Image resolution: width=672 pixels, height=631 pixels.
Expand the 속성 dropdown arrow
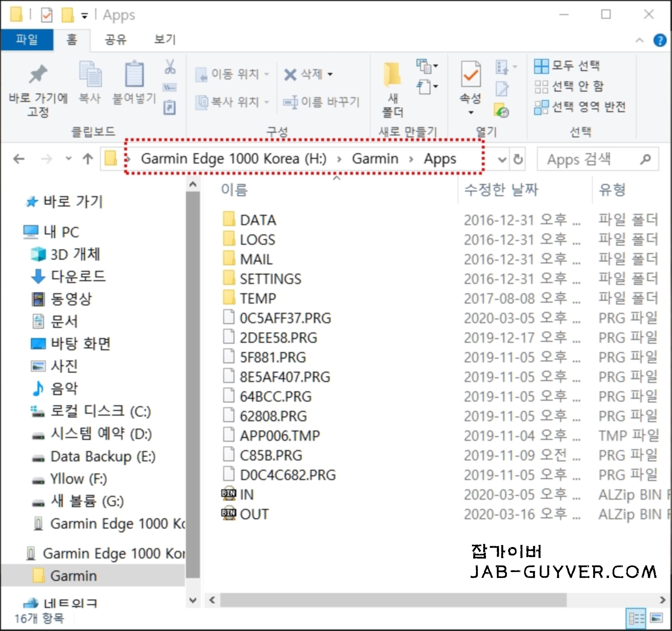point(471,112)
